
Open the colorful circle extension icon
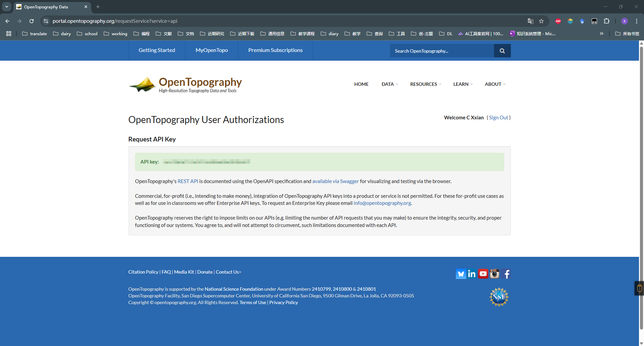pos(570,21)
